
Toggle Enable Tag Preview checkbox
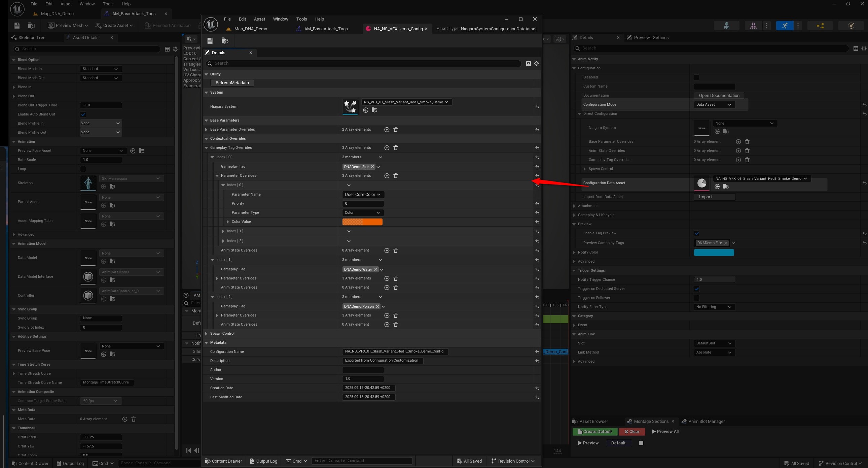(696, 233)
